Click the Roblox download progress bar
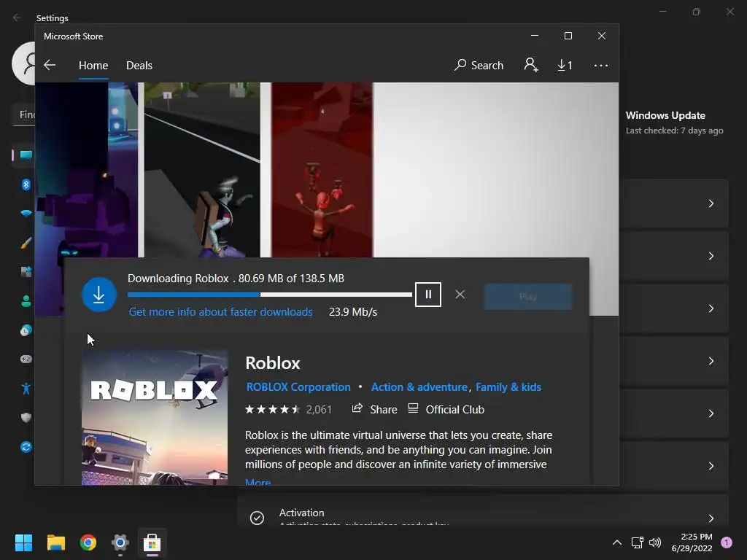The height and width of the screenshot is (560, 747). pyautogui.click(x=270, y=295)
